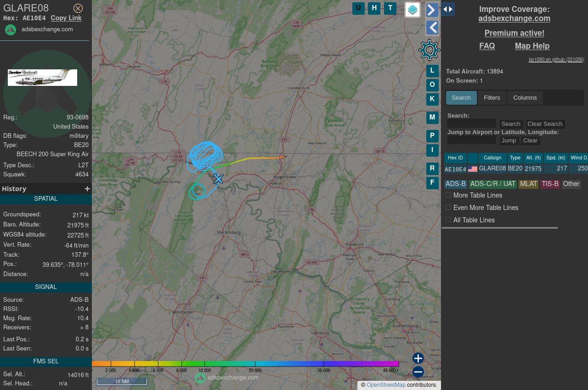Enable More Table Lines checkbox
588x390 pixels.
[x=448, y=195]
